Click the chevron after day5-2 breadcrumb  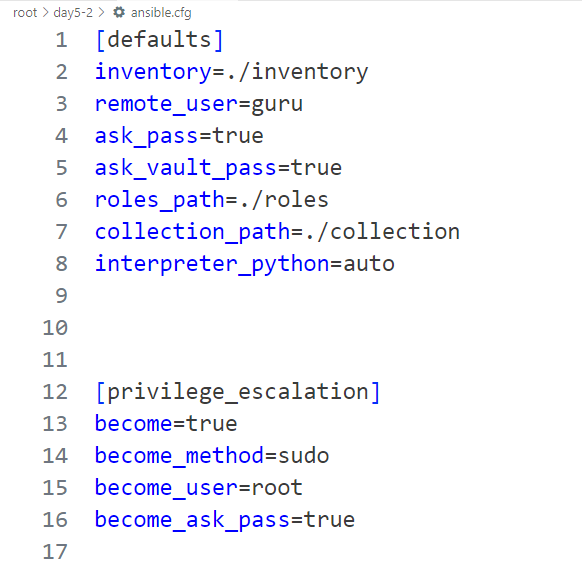[x=101, y=13]
